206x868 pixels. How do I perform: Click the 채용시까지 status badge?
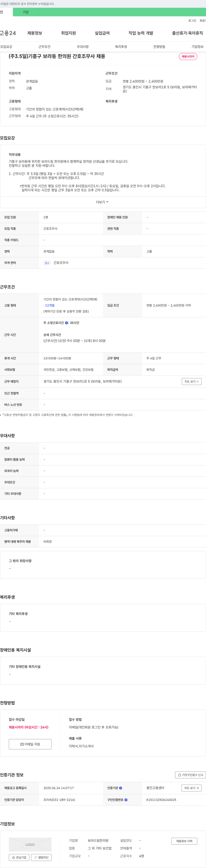[x=188, y=57]
